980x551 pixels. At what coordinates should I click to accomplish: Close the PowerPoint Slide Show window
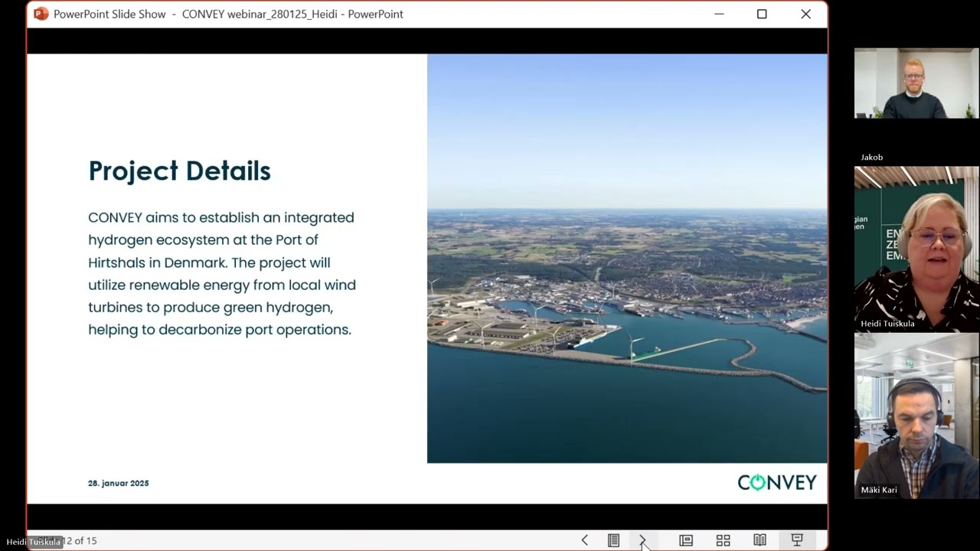tap(805, 14)
